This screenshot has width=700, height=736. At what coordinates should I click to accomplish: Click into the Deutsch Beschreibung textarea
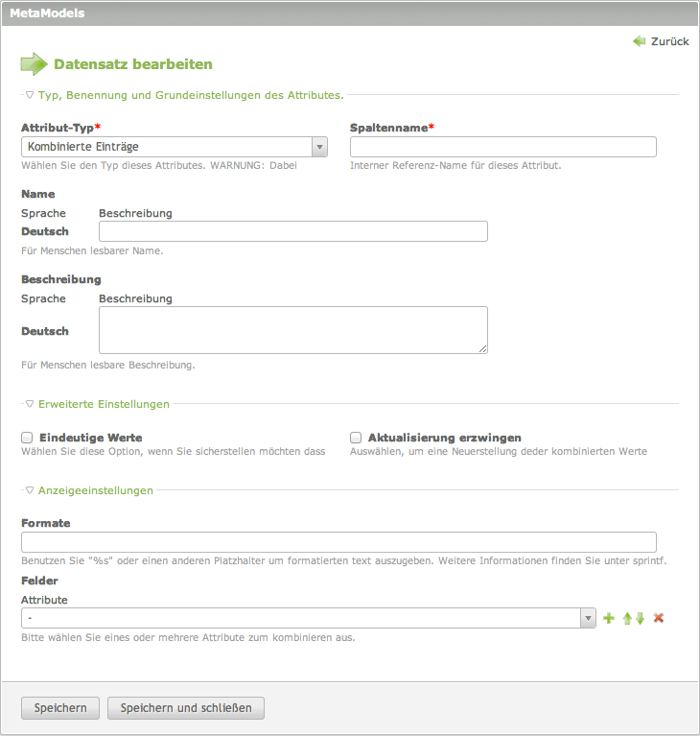293,330
